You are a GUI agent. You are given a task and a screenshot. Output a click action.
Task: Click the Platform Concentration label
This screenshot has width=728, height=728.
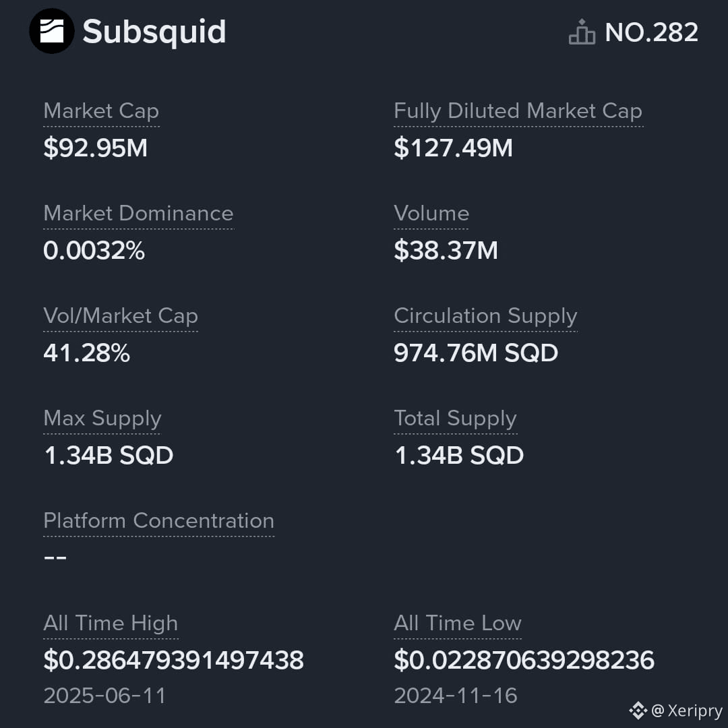(x=159, y=521)
